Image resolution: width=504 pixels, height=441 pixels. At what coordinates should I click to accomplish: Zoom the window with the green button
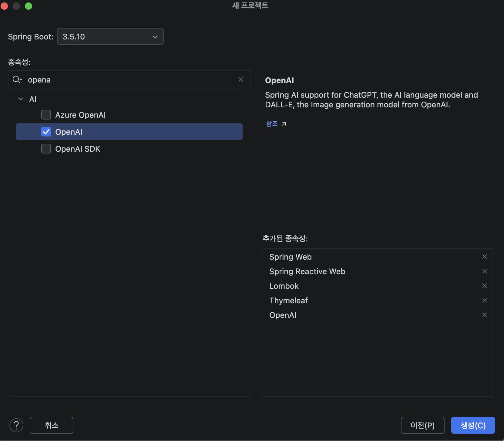[x=29, y=6]
